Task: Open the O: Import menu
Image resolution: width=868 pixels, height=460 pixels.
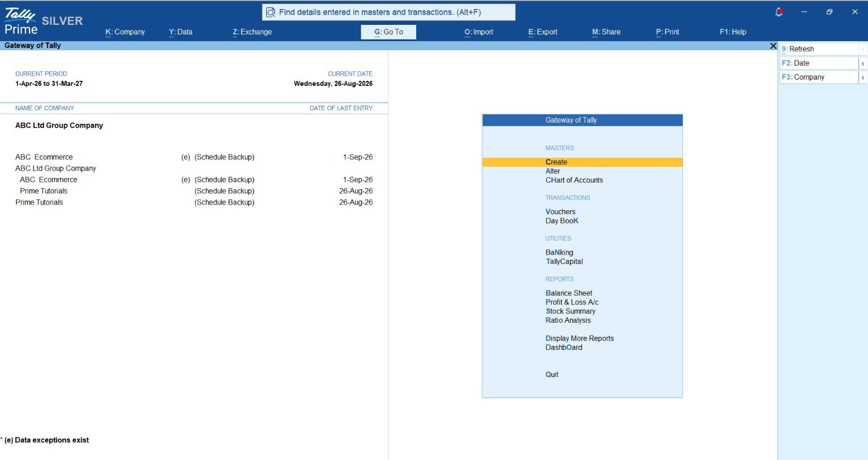Action: (x=479, y=32)
